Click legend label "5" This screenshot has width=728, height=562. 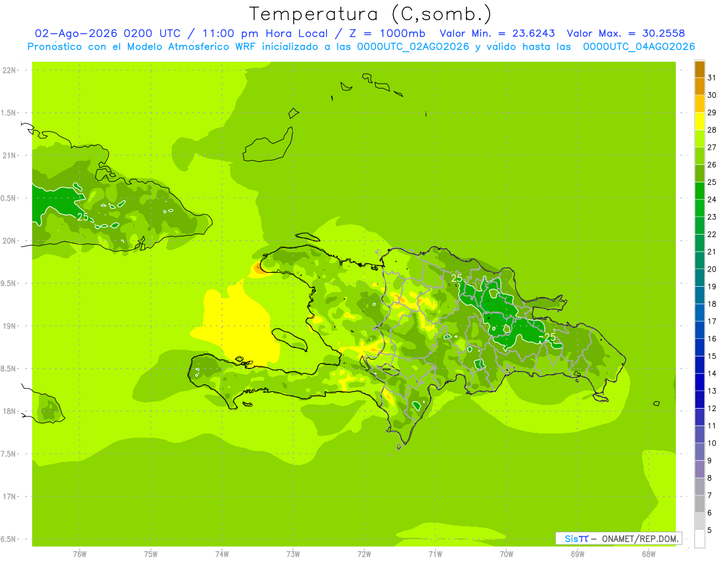[710, 530]
